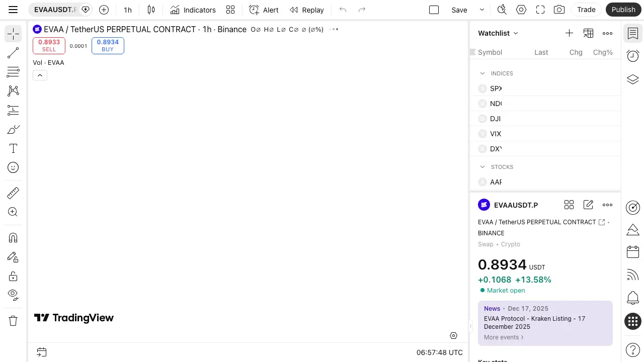Click the add symbol plus icon in the toolbar
This screenshot has width=644, height=362.
[x=104, y=10]
